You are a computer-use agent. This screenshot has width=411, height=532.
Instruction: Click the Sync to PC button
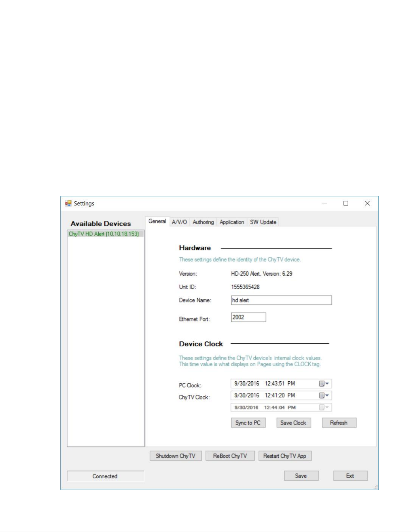click(248, 423)
